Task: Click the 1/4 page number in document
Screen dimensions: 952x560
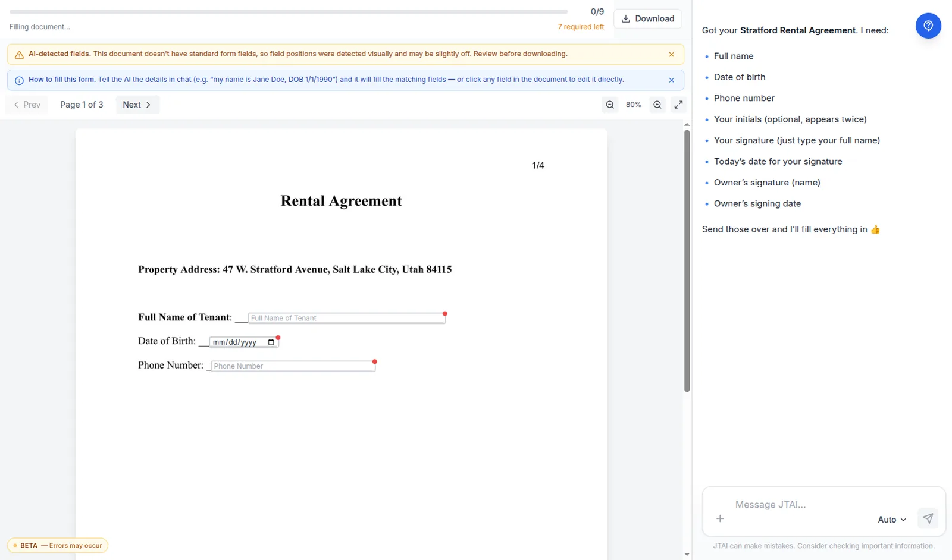Action: [x=538, y=165]
